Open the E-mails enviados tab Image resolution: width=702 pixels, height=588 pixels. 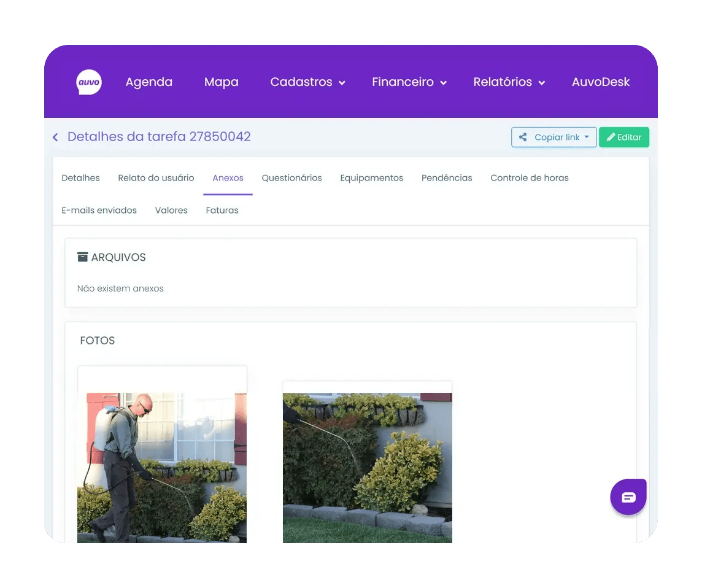[x=99, y=210]
